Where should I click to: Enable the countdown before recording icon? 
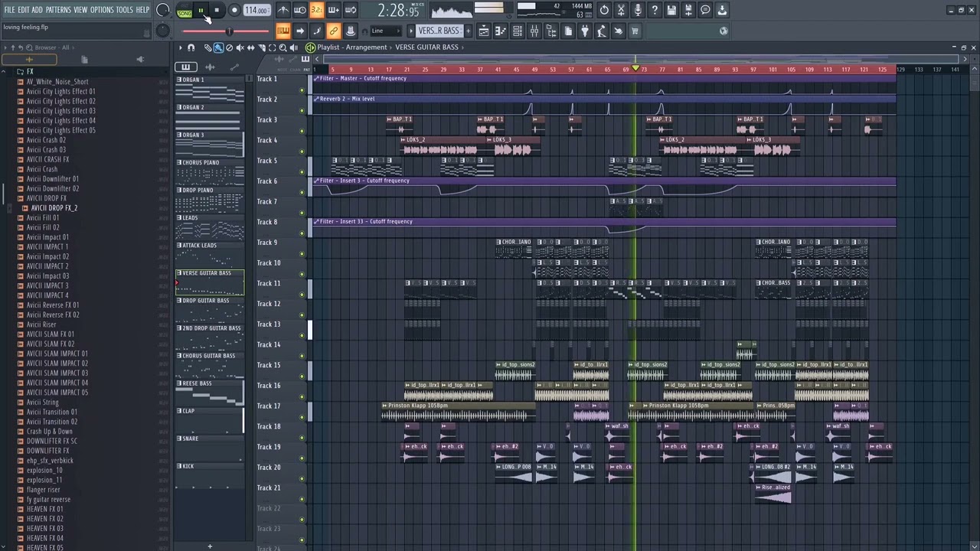point(317,10)
